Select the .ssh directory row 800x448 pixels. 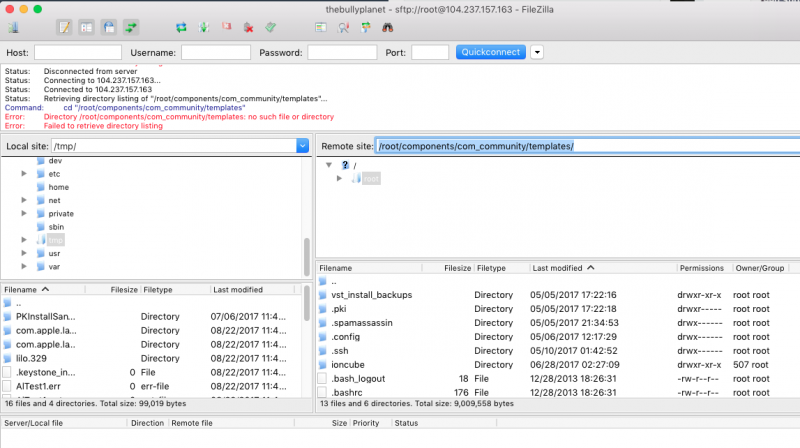point(558,351)
